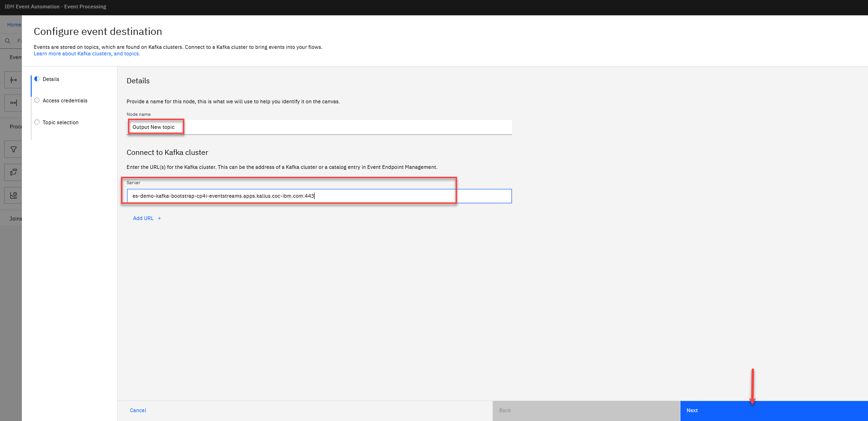The image size is (868, 421).
Task: Go to the Access credentials step
Action: click(65, 100)
